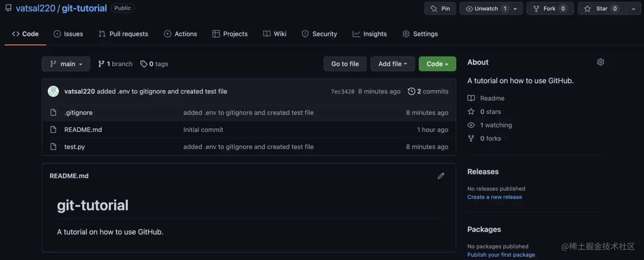This screenshot has width=644, height=260.
Task: Click the fork icon beside 0 forks
Action: pyautogui.click(x=471, y=138)
